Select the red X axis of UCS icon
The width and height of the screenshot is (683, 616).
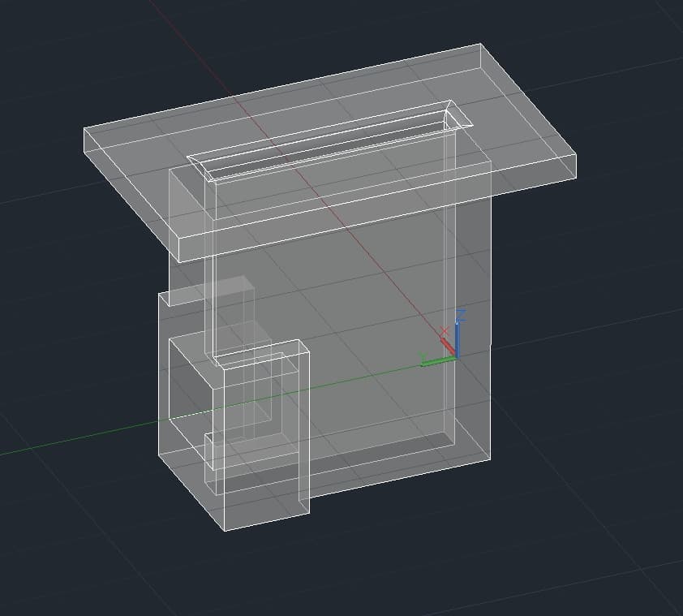(448, 347)
